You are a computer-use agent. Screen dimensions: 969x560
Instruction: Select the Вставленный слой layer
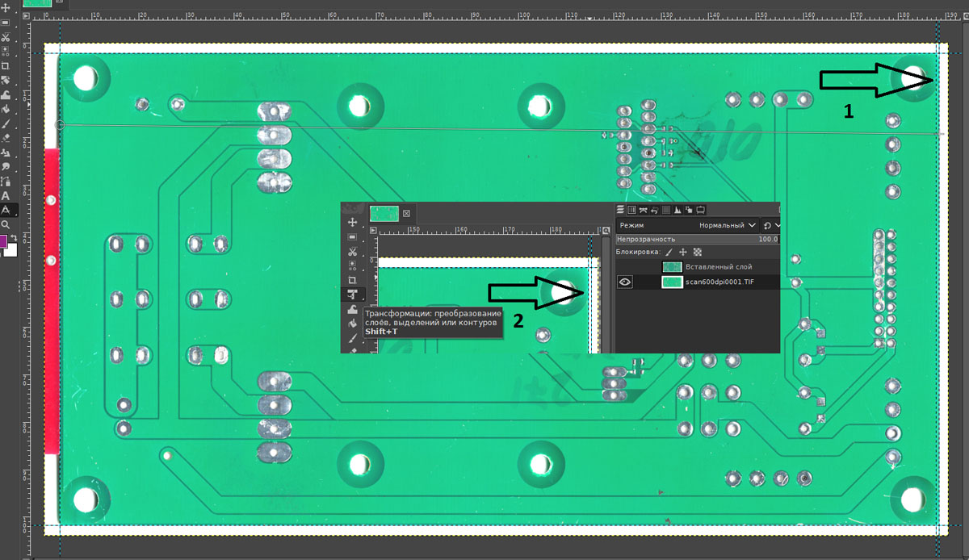coord(717,267)
